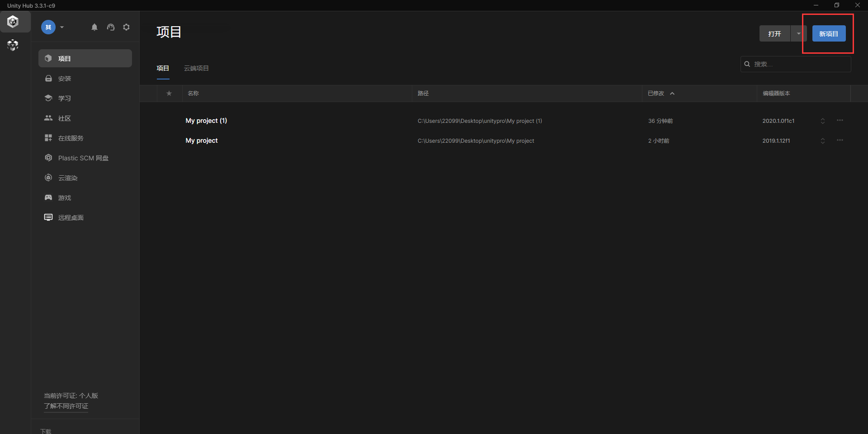Expand the dropdown arrow next to 打开

click(x=799, y=33)
